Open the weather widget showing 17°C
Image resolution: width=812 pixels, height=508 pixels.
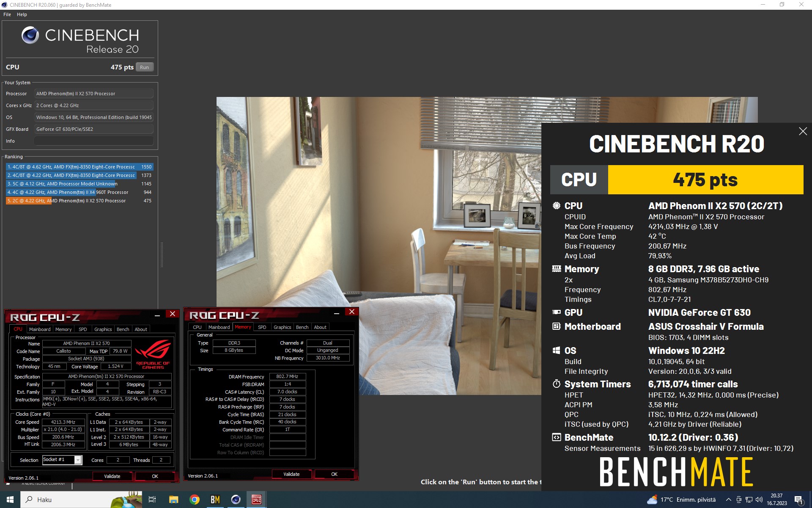(x=681, y=500)
